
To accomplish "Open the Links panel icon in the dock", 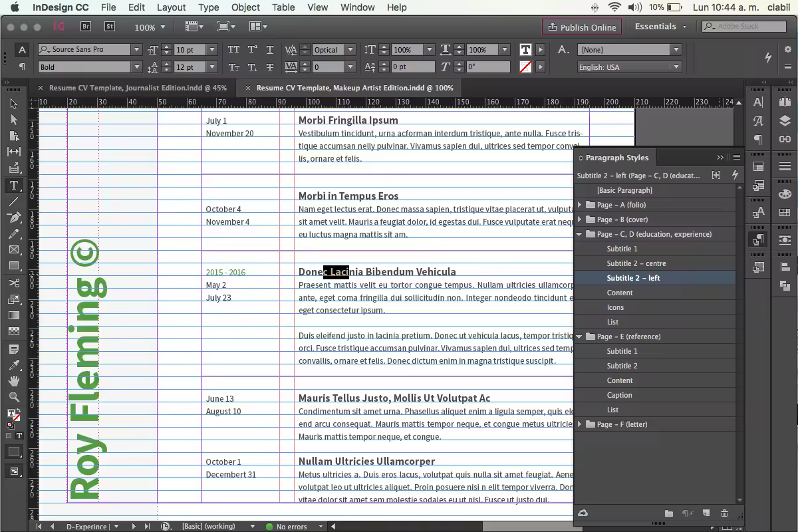I will coord(785,139).
